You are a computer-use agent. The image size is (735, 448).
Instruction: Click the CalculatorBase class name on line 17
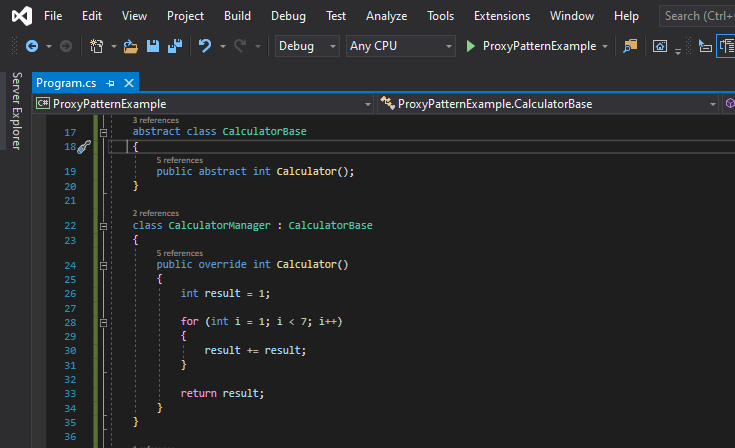click(x=264, y=131)
